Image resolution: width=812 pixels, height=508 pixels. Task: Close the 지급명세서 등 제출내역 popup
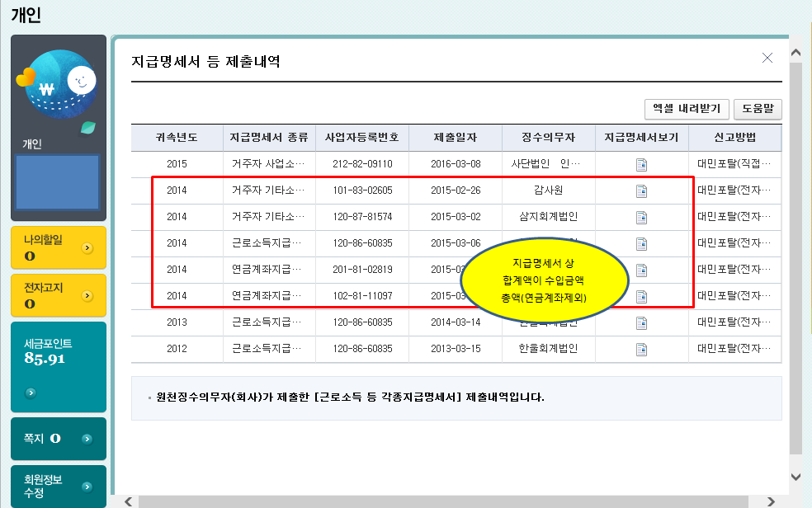click(767, 58)
